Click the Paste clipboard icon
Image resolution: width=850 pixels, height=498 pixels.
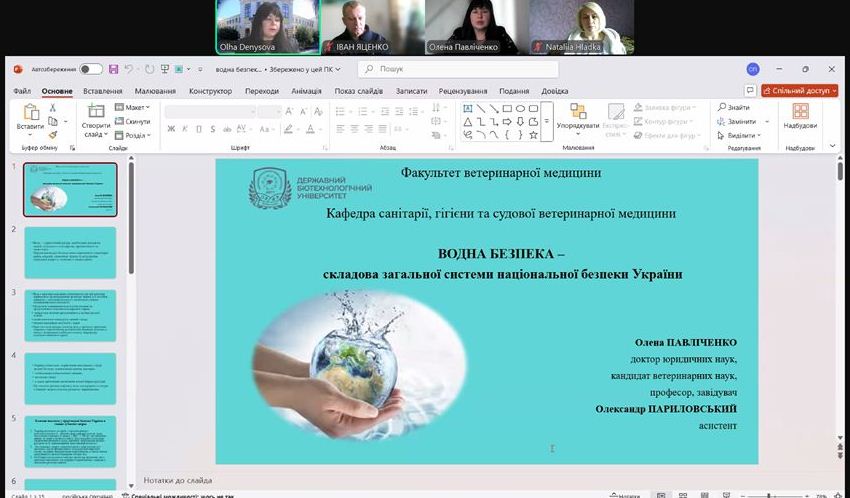(x=30, y=112)
